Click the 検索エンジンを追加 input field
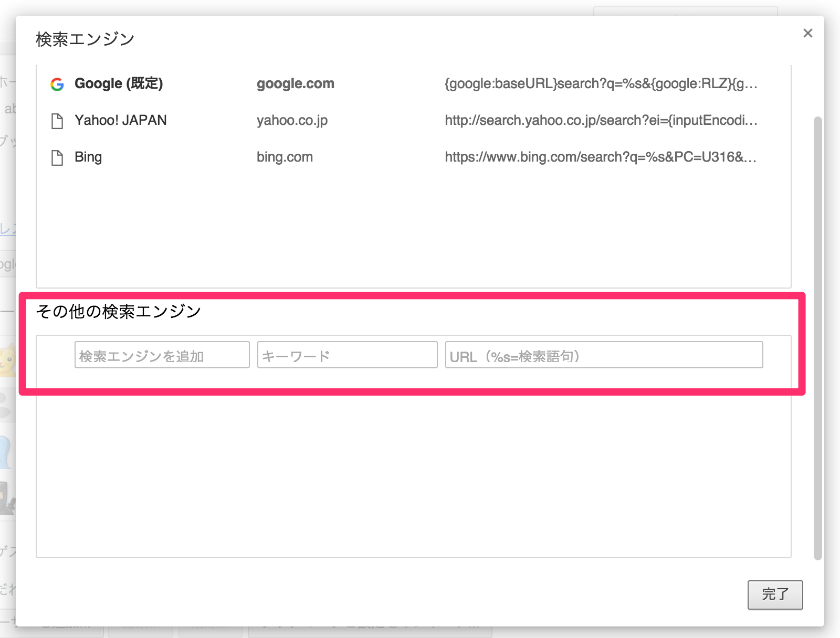 pos(161,355)
